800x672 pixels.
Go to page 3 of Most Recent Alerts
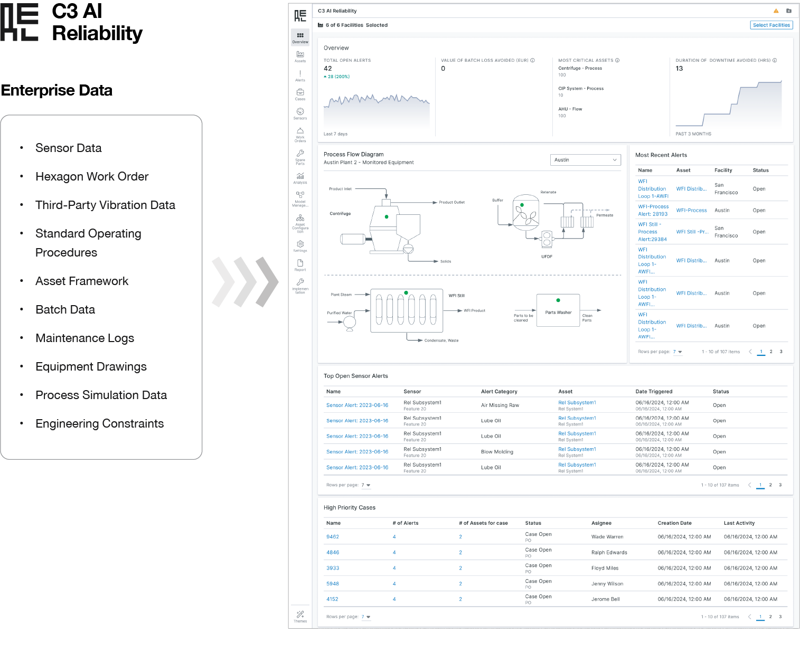(x=781, y=352)
